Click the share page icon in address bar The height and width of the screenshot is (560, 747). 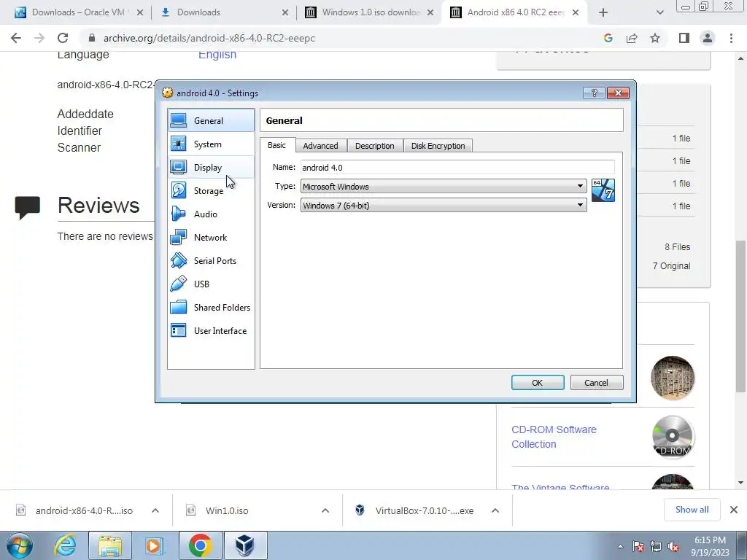point(632,38)
